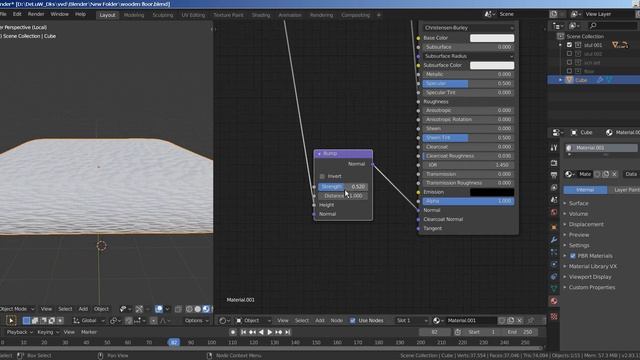This screenshot has width=640, height=360.
Task: Open the Keying menu in timeline
Action: click(x=47, y=332)
